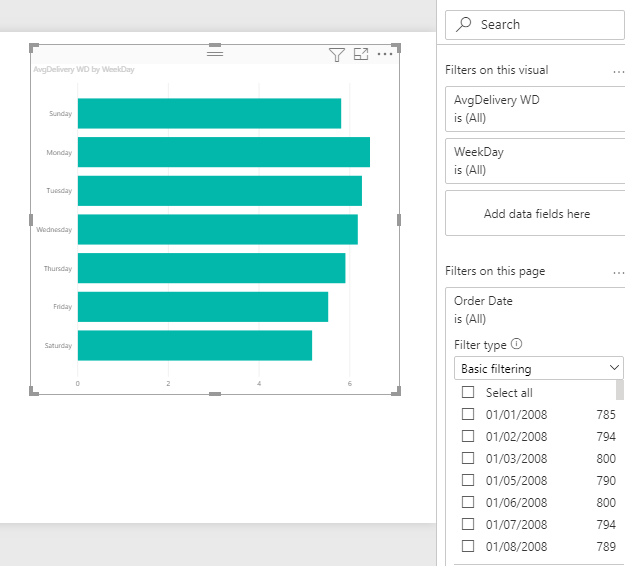
Task: Click the Filters on this visual heading
Action: tap(497, 70)
